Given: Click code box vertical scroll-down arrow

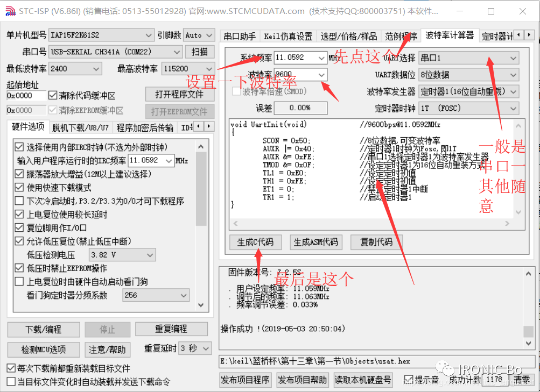Looking at the screenshot, I should 518,212.
